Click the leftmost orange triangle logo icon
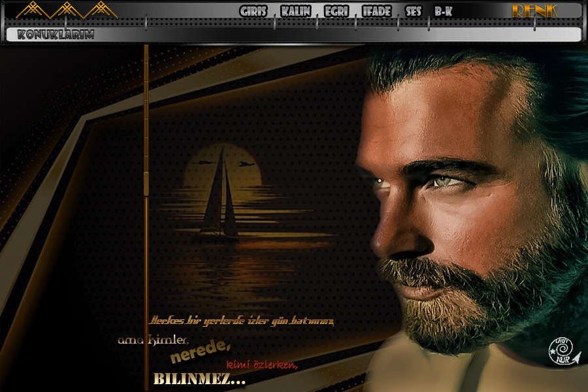Screen dimensions: 588x392 32,10
